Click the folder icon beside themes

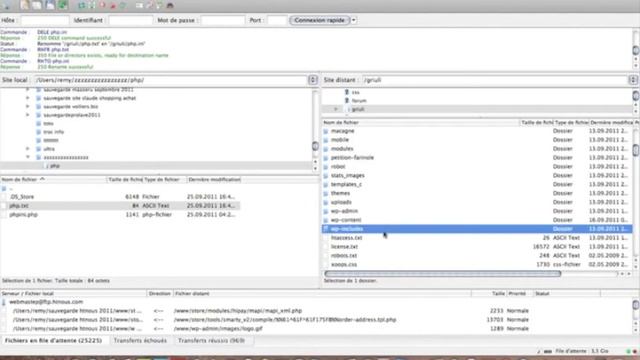click(x=326, y=193)
